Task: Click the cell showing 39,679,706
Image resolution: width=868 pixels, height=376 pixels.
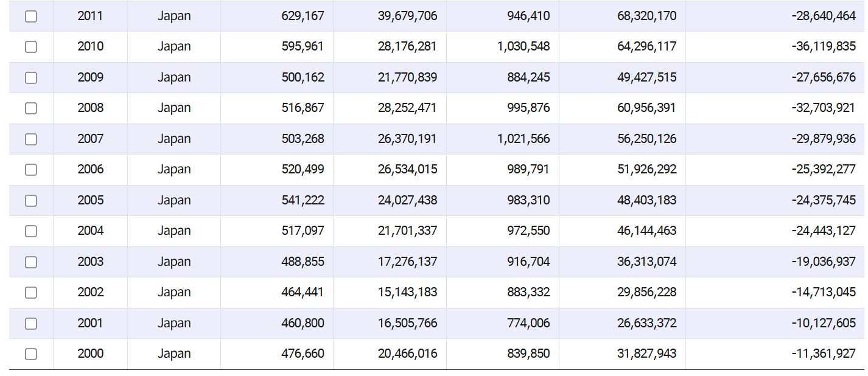Action: (x=407, y=16)
